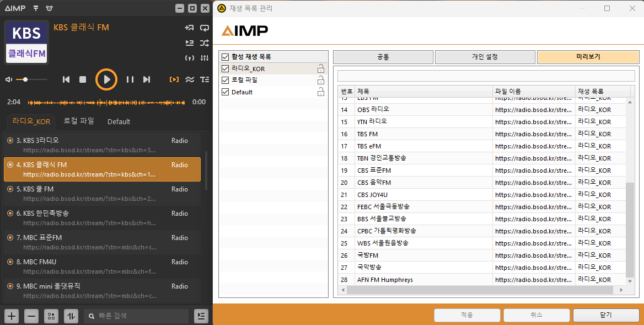Mute audio via the speaker icon
Viewport: 644px width, 325px height.
[x=9, y=79]
